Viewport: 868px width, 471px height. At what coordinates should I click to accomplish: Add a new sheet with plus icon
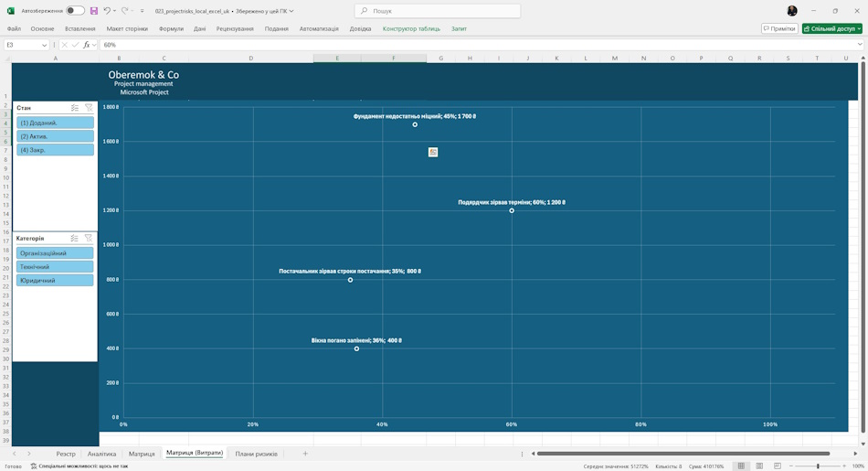[305, 454]
